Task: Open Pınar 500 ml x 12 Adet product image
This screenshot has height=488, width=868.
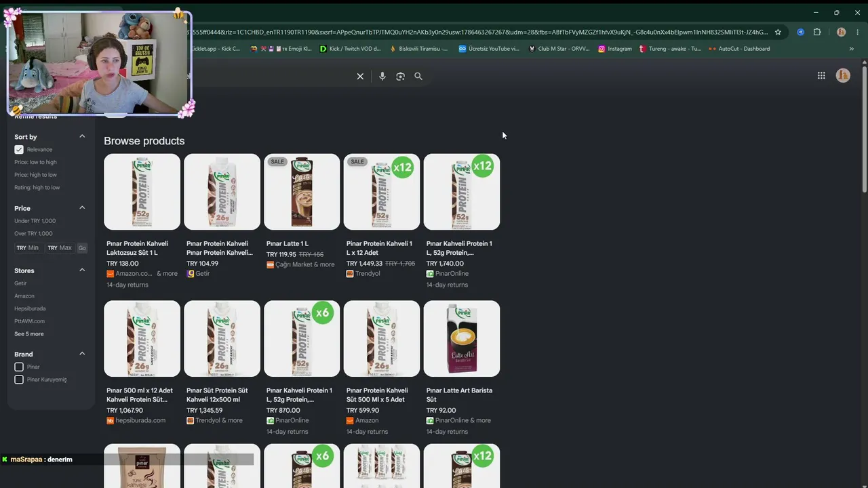Action: point(142,339)
